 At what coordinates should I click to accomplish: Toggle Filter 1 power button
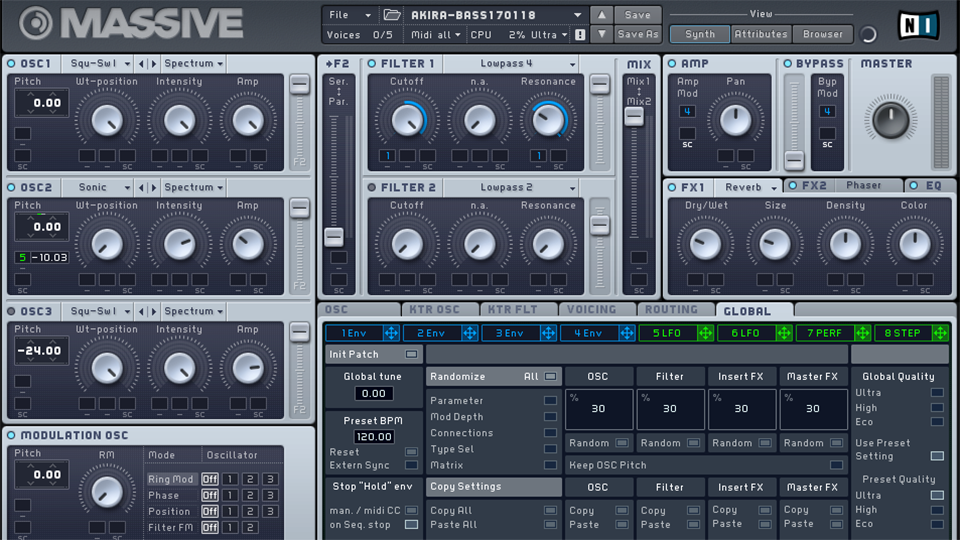point(372,64)
